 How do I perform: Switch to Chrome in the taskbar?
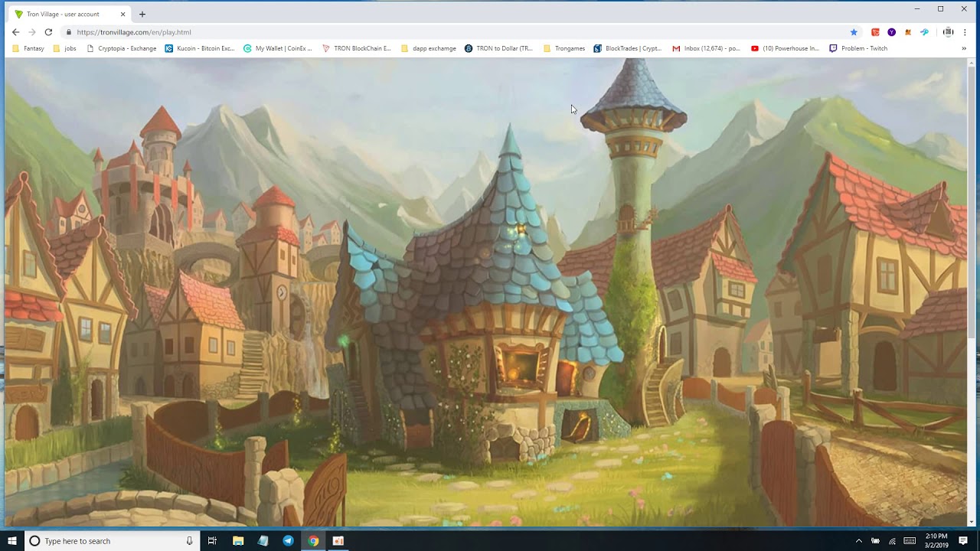click(x=313, y=541)
